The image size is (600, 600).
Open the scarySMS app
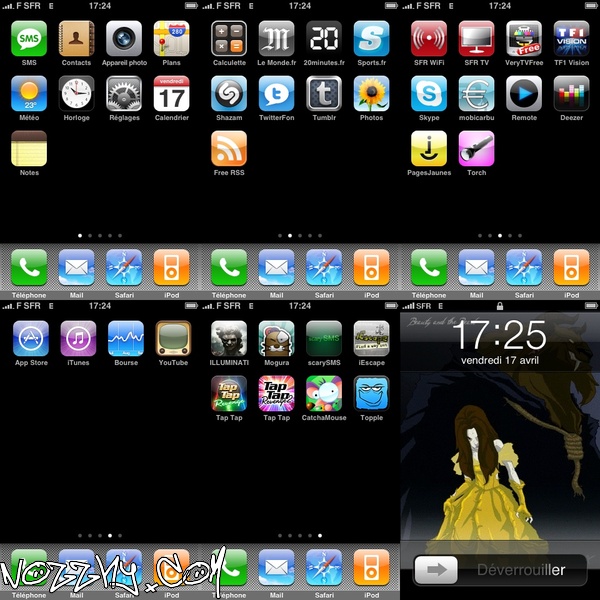(x=324, y=339)
